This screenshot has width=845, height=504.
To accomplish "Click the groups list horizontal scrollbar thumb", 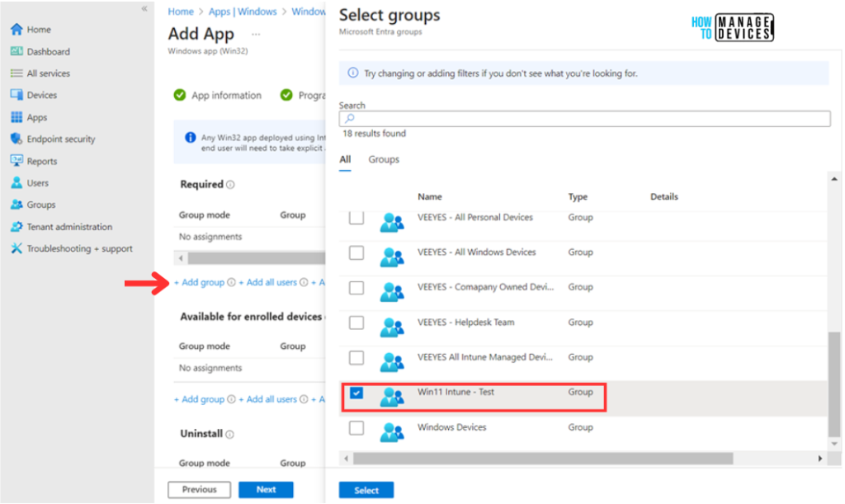I will (x=543, y=459).
